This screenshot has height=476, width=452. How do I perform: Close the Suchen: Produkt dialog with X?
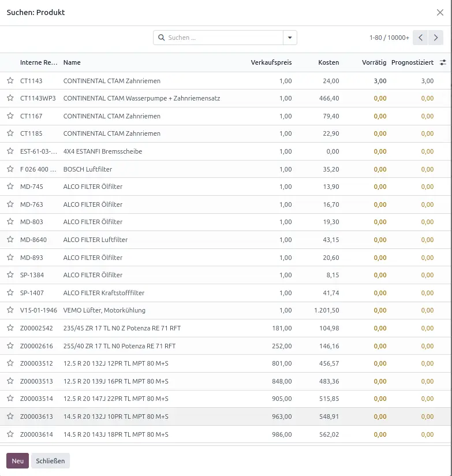coord(440,12)
